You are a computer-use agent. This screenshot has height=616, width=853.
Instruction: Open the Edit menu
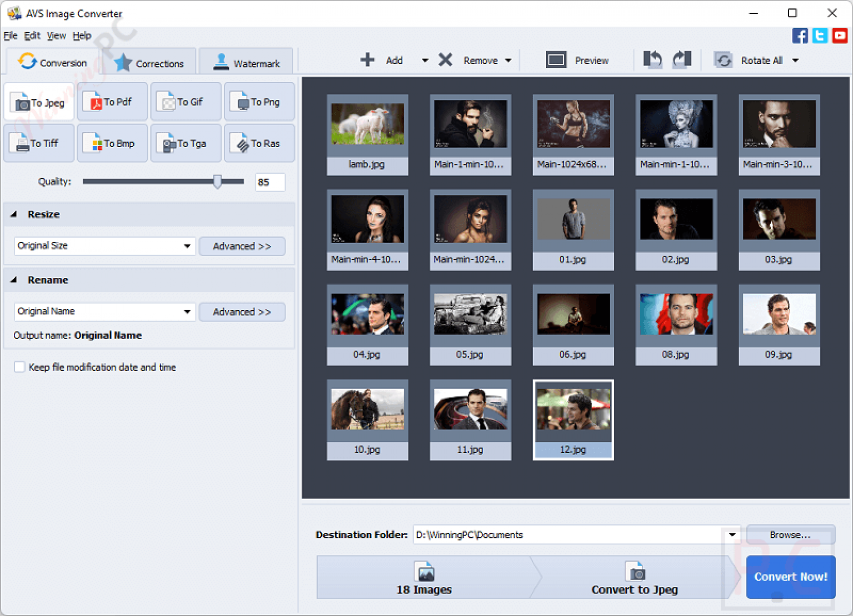(x=32, y=36)
